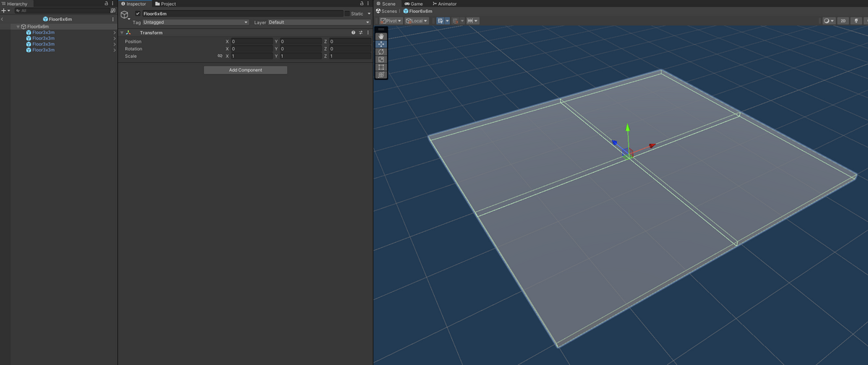868x365 pixels.
Task: Open the Floor6x6m prefab header kebab menu
Action: coord(113,20)
